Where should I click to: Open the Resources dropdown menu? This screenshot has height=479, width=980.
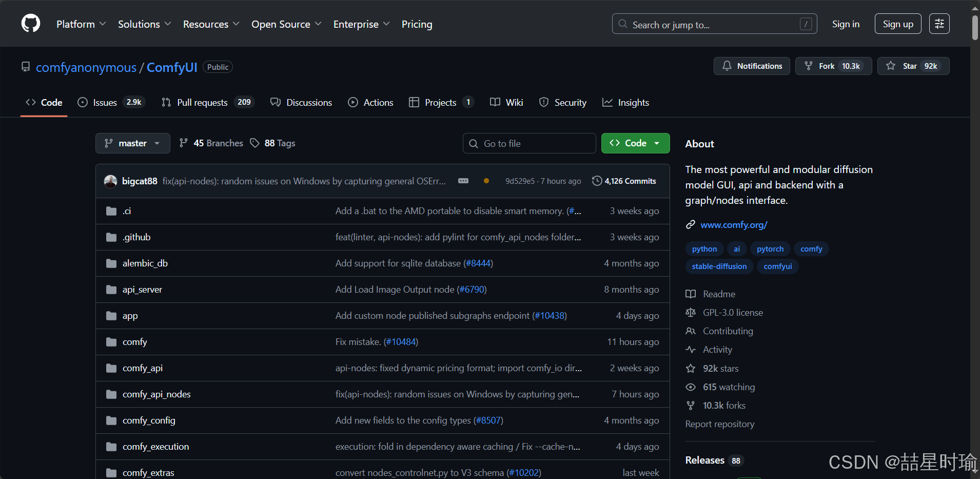pos(211,24)
